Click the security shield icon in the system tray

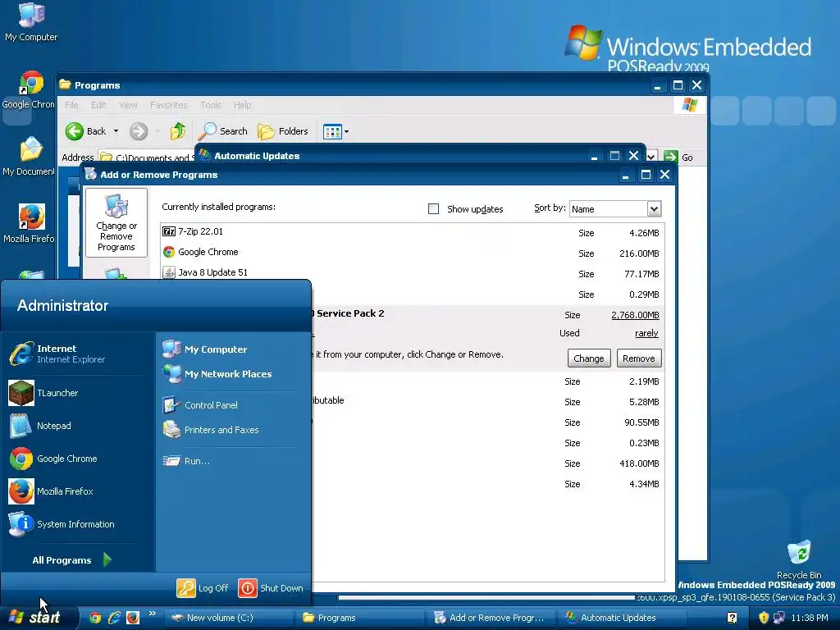[764, 618]
